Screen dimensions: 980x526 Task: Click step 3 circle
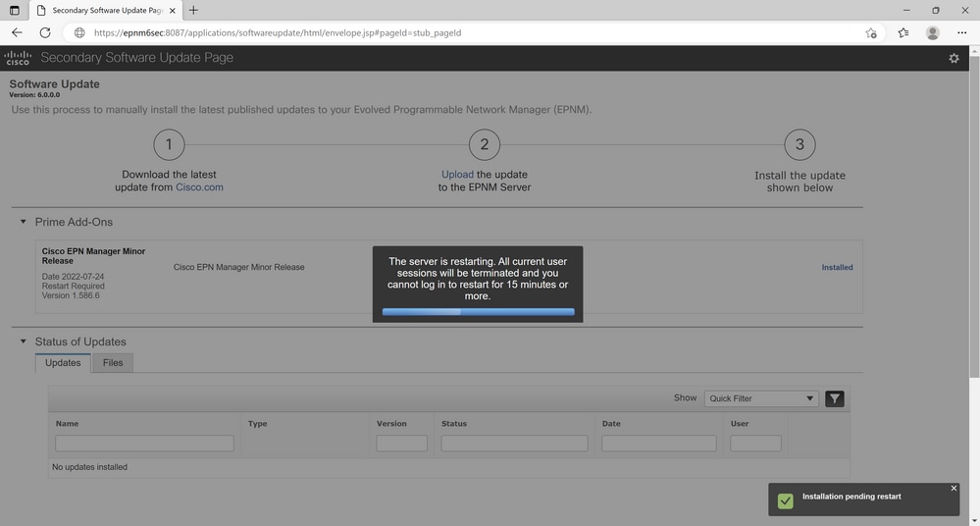tap(800, 144)
